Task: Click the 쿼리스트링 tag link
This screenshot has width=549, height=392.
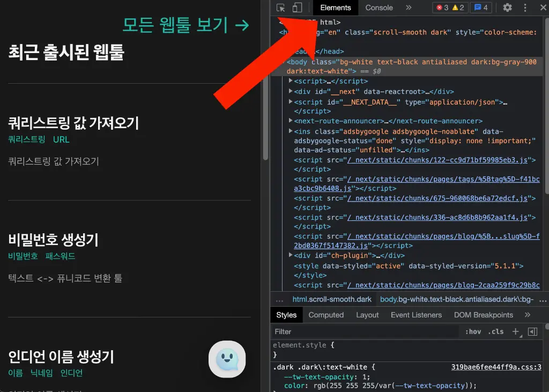Action: 27,139
